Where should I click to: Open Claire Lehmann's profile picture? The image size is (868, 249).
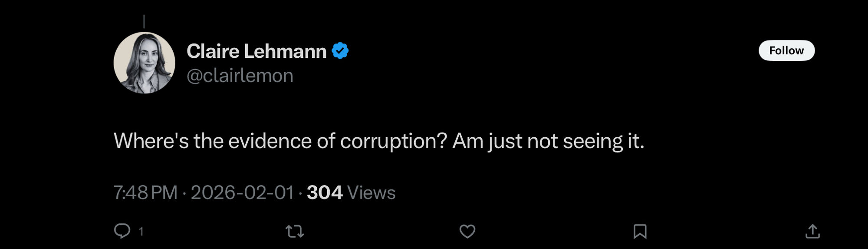tap(145, 63)
